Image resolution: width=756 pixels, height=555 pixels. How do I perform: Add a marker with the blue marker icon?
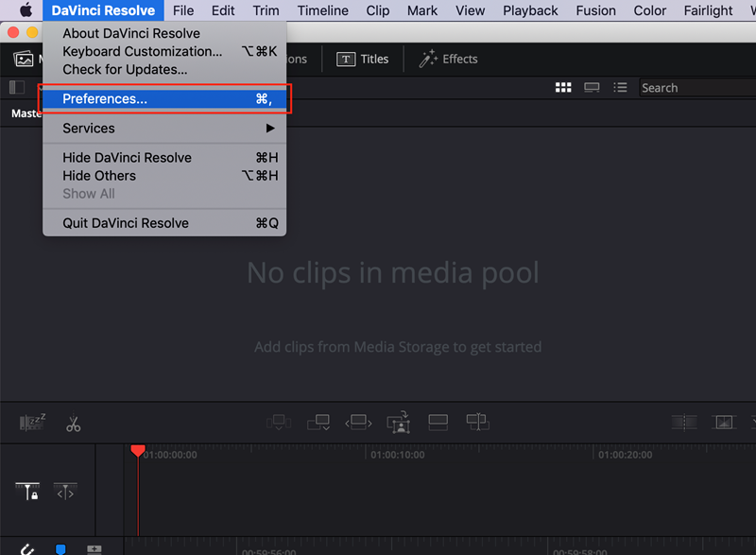60,549
